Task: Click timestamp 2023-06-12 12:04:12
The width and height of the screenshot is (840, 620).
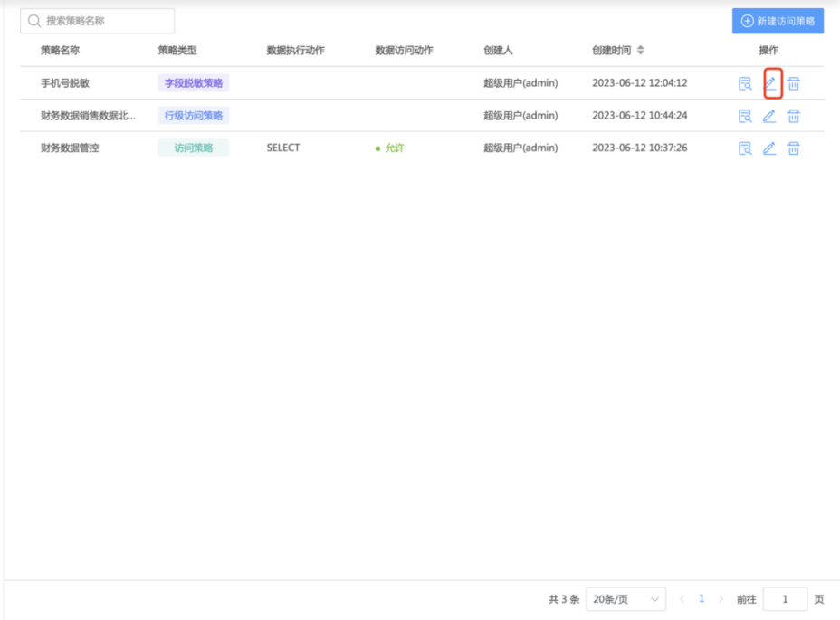Action: [x=640, y=83]
